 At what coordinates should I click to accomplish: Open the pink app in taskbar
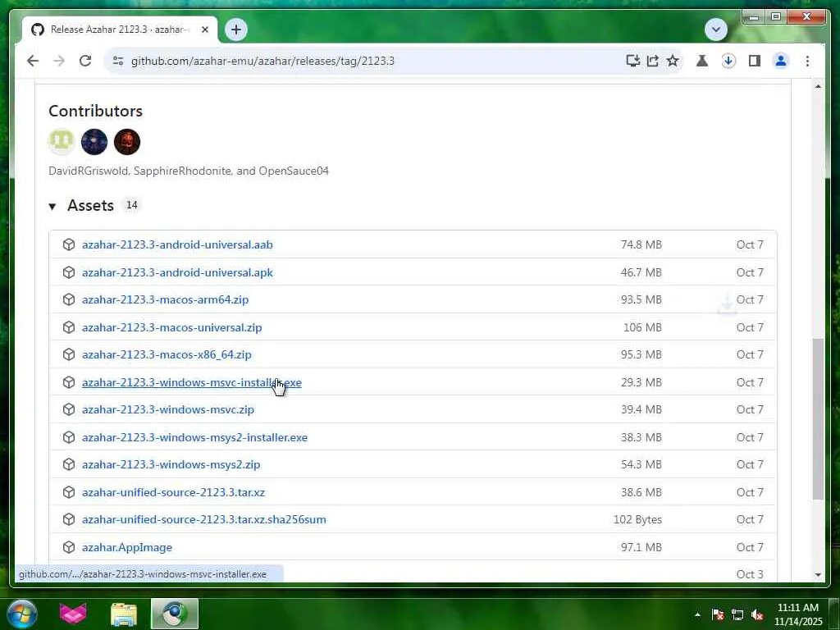[x=73, y=614]
